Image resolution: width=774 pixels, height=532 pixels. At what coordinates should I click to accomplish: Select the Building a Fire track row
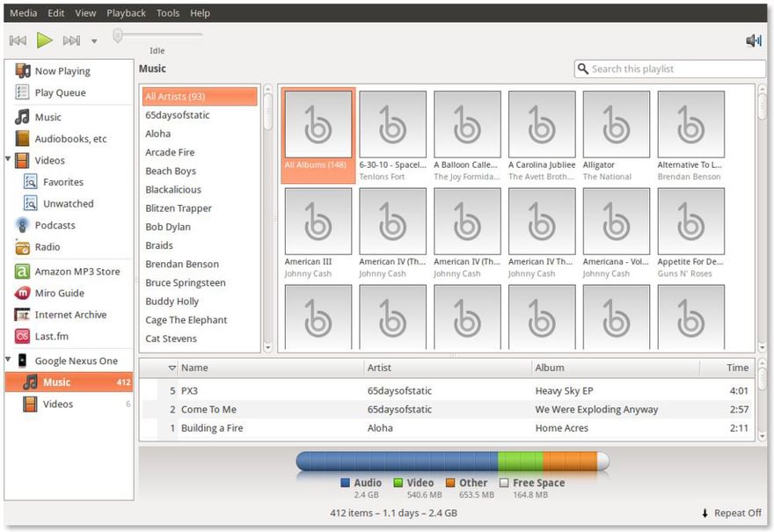(x=446, y=428)
